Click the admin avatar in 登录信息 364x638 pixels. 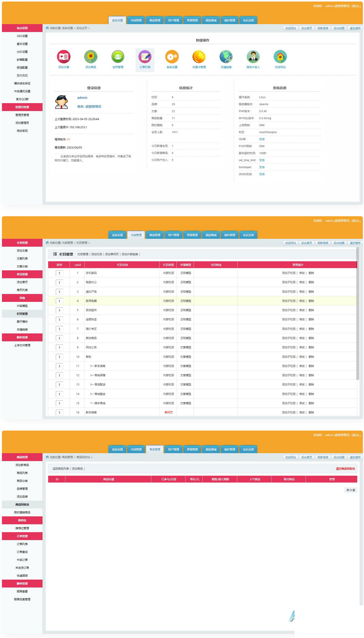(x=61, y=102)
